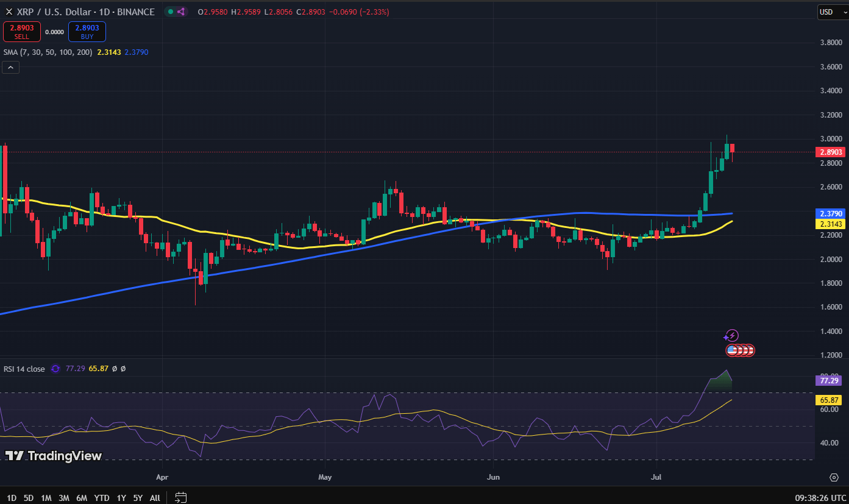849x504 pixels.
Task: Click the Apr label on time axis
Action: tap(162, 477)
